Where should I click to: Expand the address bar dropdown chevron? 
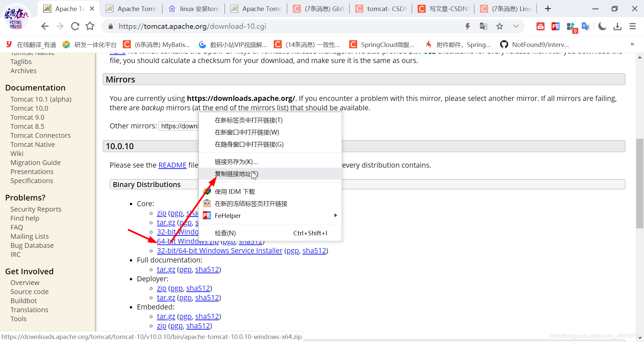516,26
